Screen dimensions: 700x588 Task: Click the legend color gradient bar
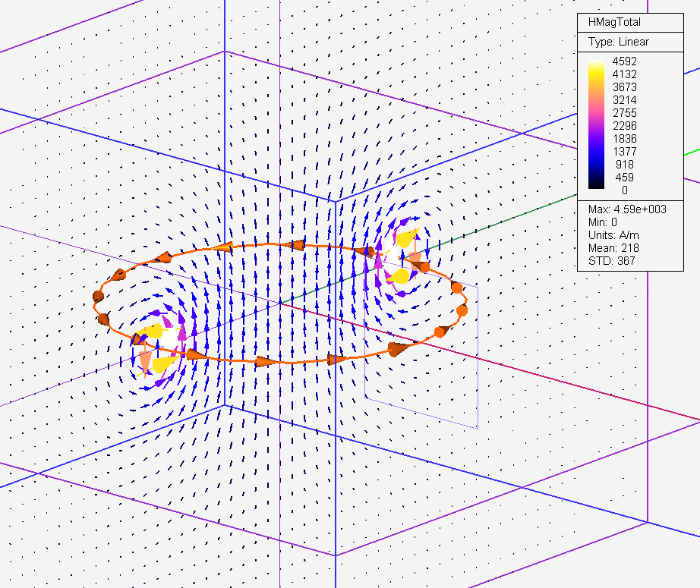pos(596,125)
